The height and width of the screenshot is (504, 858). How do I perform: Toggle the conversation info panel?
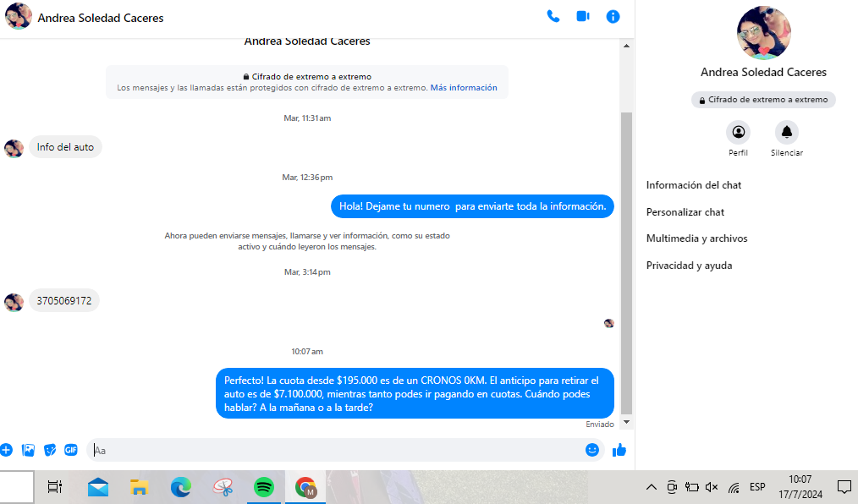click(x=613, y=16)
